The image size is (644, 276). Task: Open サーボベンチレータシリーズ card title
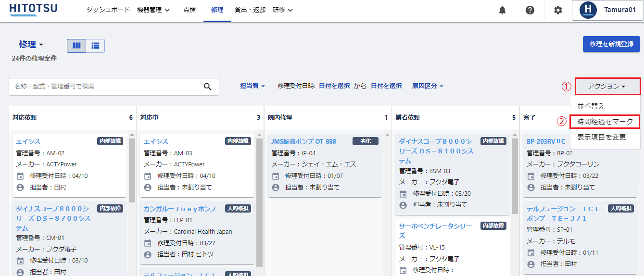point(436,231)
